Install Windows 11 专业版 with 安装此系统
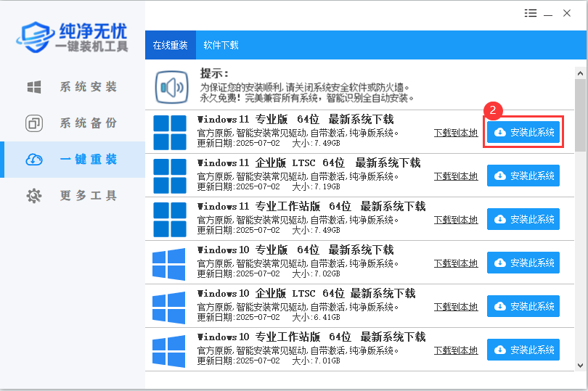The width and height of the screenshot is (588, 391). click(x=523, y=133)
